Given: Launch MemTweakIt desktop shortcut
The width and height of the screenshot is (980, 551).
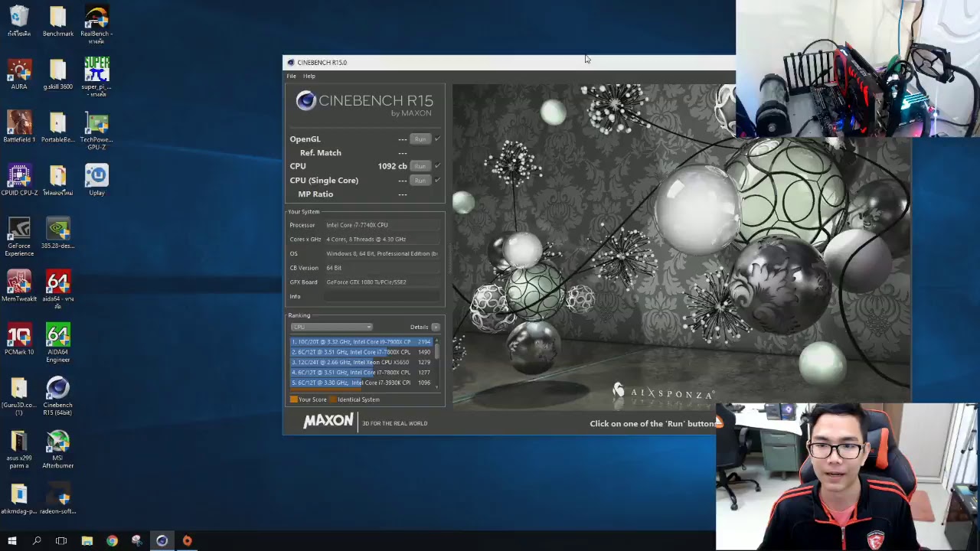Looking at the screenshot, I should pos(19,286).
